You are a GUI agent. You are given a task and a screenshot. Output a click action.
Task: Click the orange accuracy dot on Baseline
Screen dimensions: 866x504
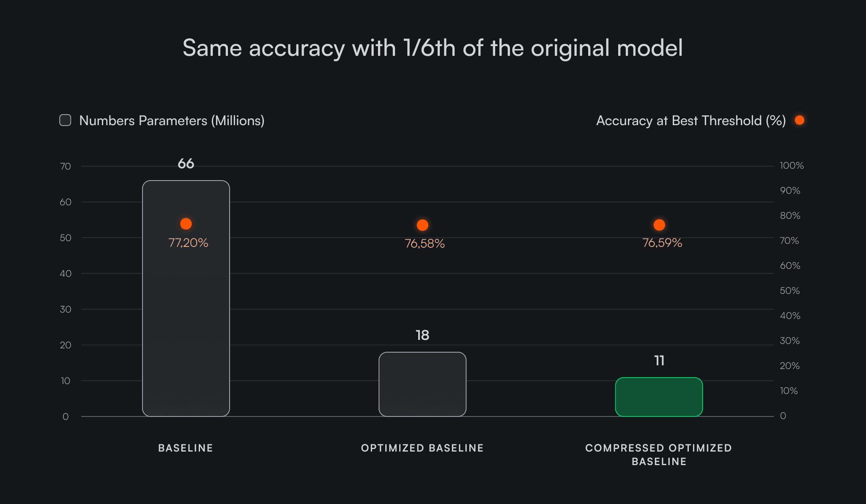click(x=186, y=224)
